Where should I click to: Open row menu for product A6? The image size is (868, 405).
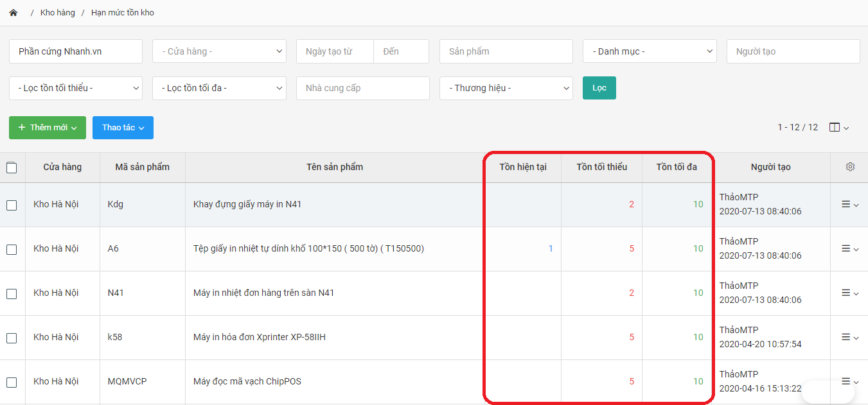tap(849, 249)
